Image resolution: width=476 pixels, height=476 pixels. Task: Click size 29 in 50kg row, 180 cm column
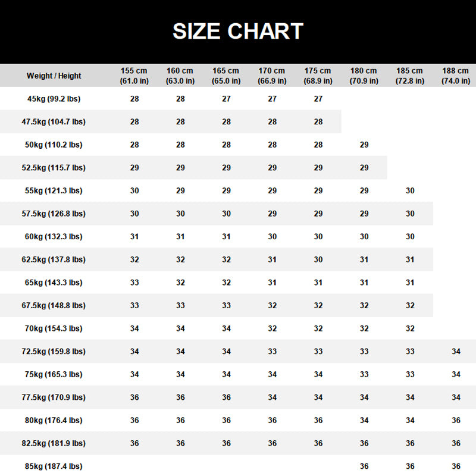tap(364, 145)
